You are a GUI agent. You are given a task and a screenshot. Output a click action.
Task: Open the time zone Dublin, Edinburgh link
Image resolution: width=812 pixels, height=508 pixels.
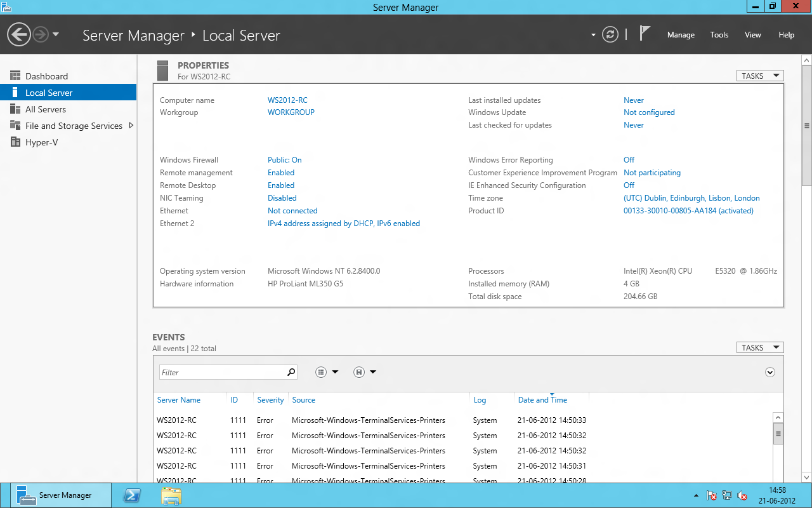point(691,198)
